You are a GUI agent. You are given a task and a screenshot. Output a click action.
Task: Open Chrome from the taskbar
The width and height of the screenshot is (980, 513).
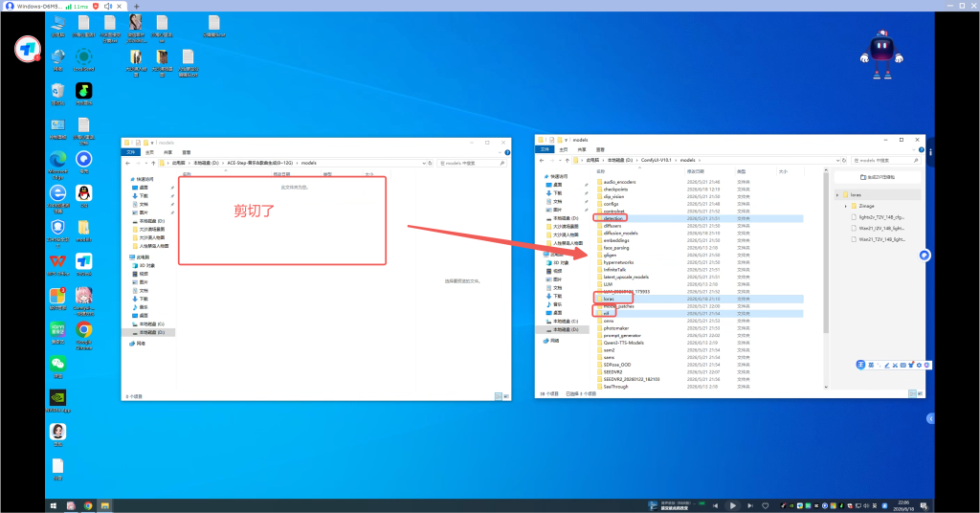coord(88,505)
